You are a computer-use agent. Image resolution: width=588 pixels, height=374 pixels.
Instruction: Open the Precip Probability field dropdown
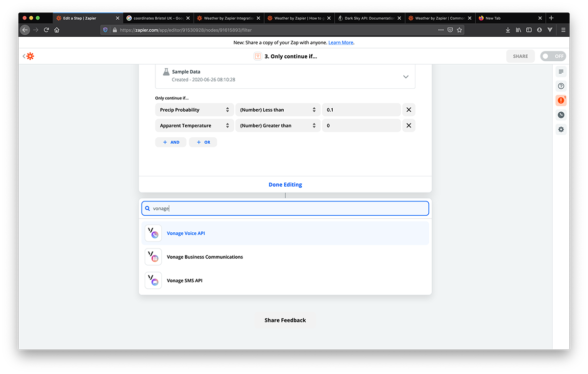tap(195, 110)
